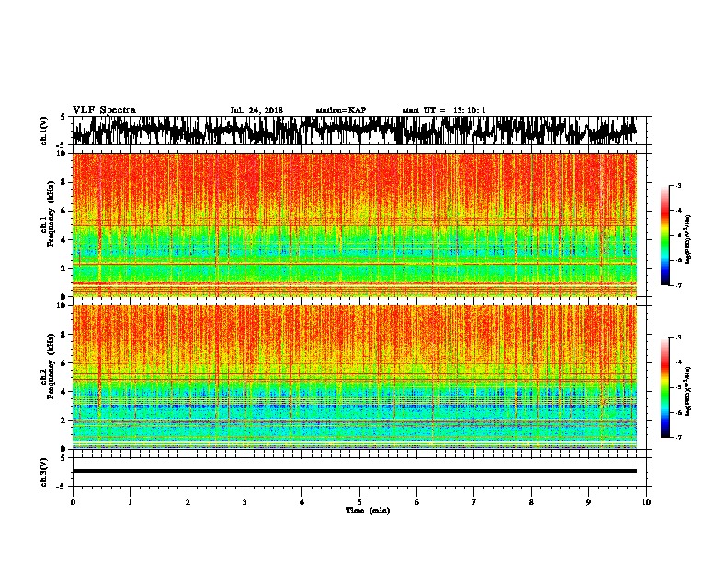
Task: Click the flat black ch.3 voltage trace
Action: click(355, 471)
